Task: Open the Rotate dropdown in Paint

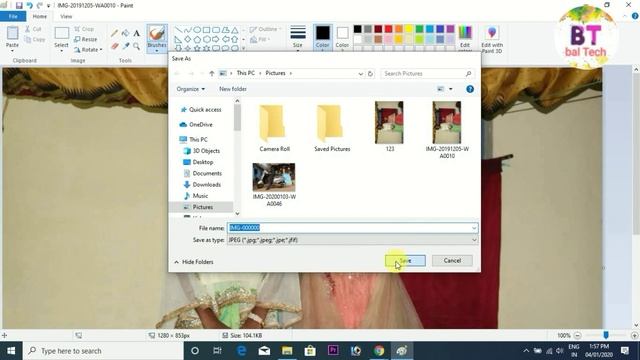Action: click(x=88, y=49)
